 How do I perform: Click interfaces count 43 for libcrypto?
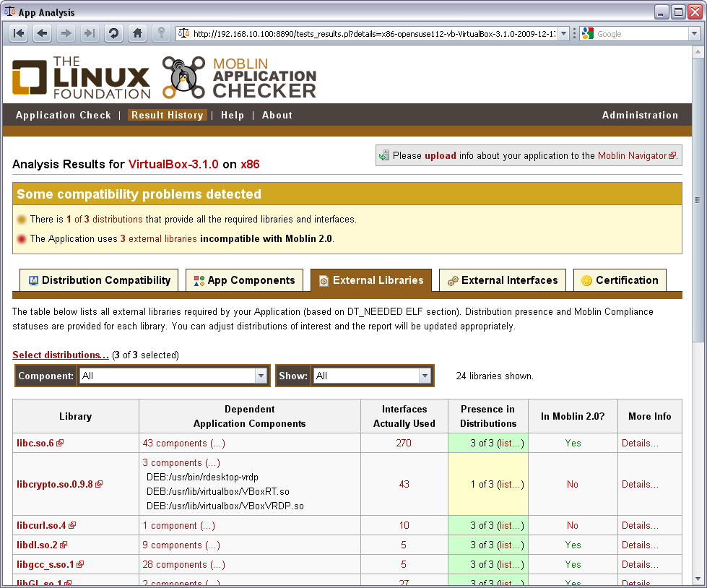click(404, 484)
